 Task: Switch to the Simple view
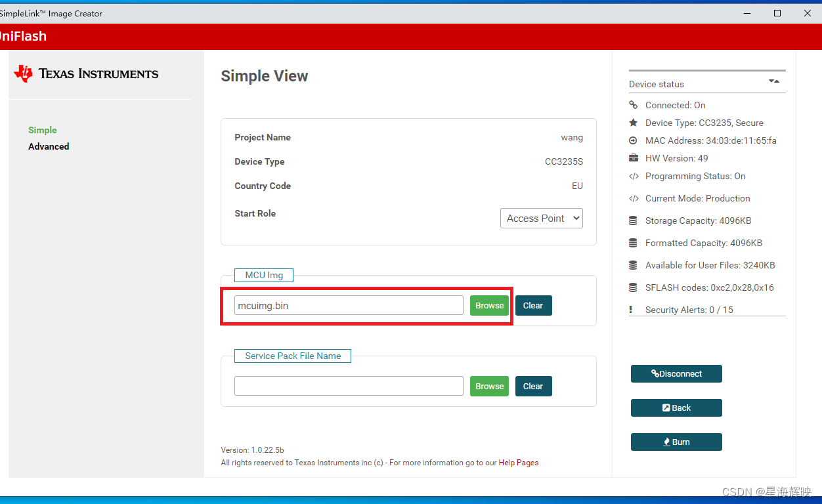tap(43, 130)
